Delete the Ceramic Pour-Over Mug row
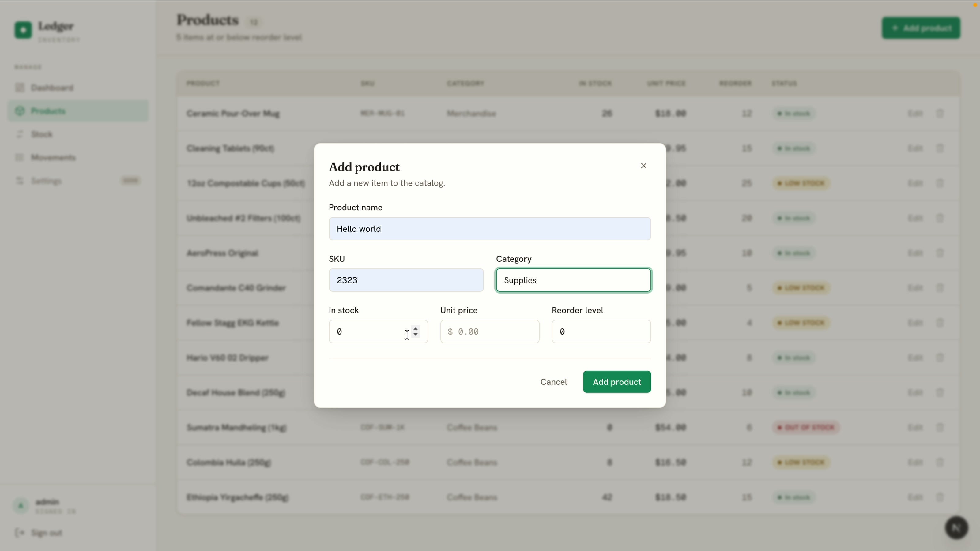Image resolution: width=980 pixels, height=551 pixels. pyautogui.click(x=940, y=113)
